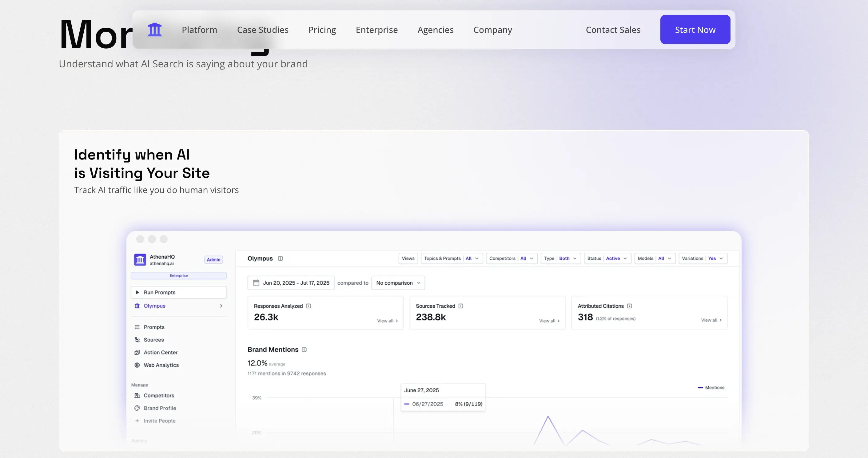Click Invite People label
Viewport: 868px width, 458px height.
[159, 420]
